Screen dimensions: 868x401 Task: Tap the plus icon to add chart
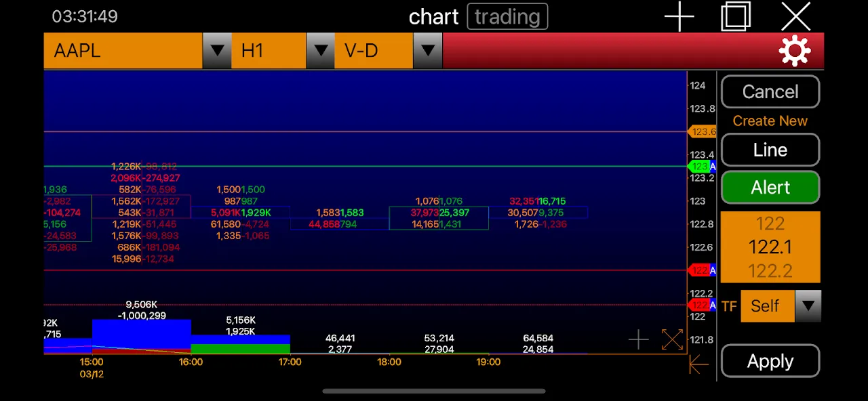point(679,16)
